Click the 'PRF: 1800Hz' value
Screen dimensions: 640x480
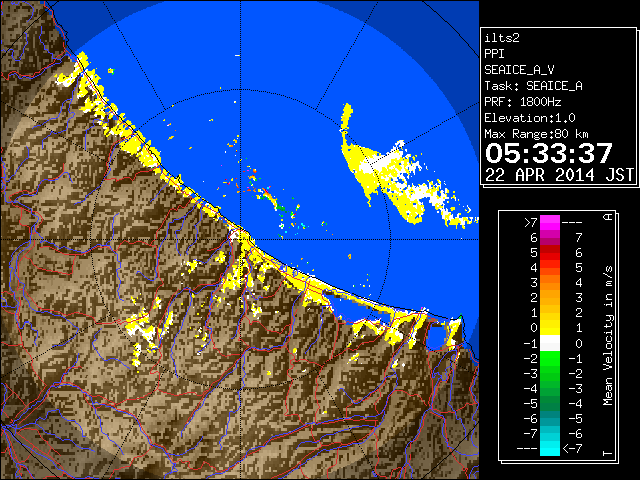point(523,102)
